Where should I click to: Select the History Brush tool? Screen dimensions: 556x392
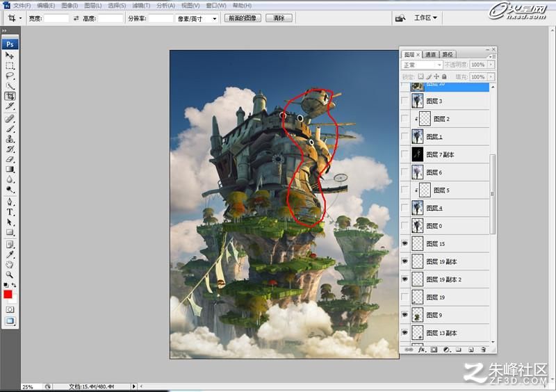click(x=10, y=149)
